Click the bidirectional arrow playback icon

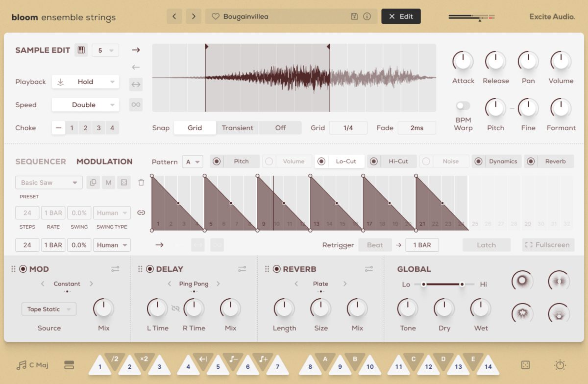point(136,84)
